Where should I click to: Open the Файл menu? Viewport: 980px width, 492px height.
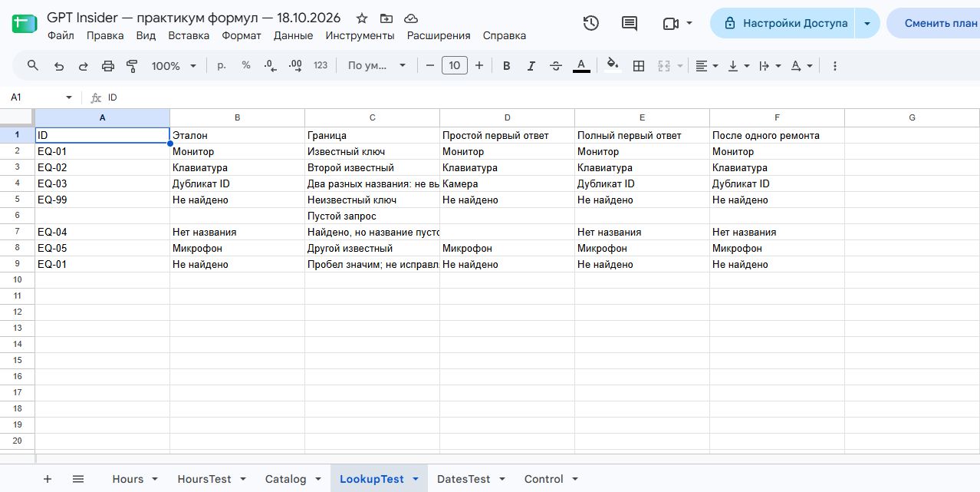point(61,35)
